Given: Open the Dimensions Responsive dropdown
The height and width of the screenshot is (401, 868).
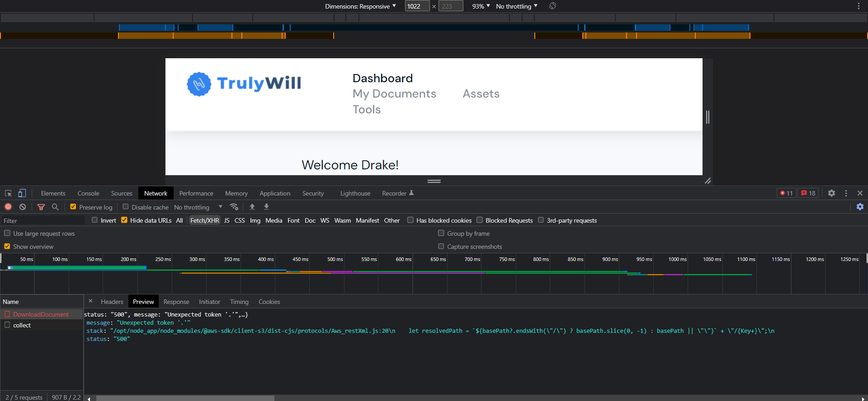Looking at the screenshot, I should (360, 6).
